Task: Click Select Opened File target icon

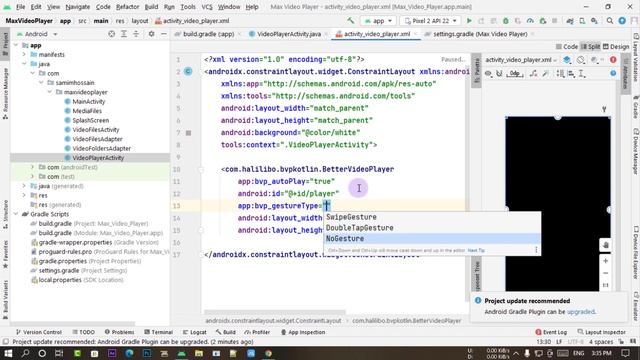Action: [111, 34]
